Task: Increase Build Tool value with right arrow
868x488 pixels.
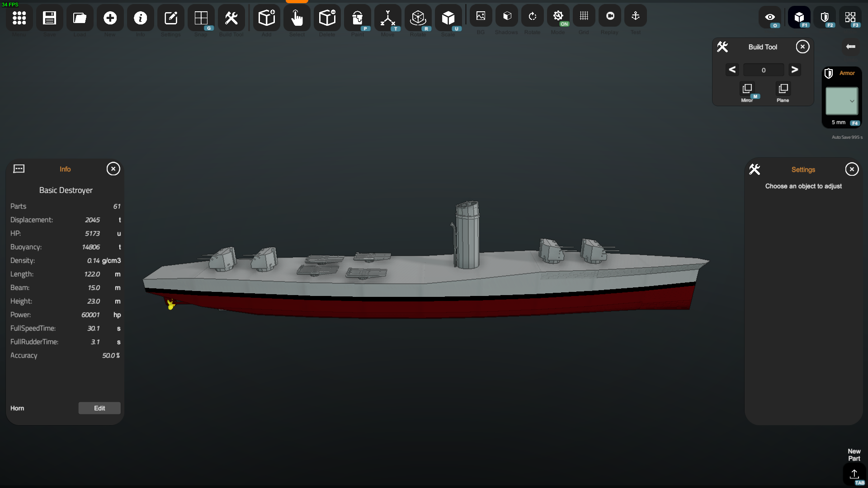Action: [x=794, y=70]
